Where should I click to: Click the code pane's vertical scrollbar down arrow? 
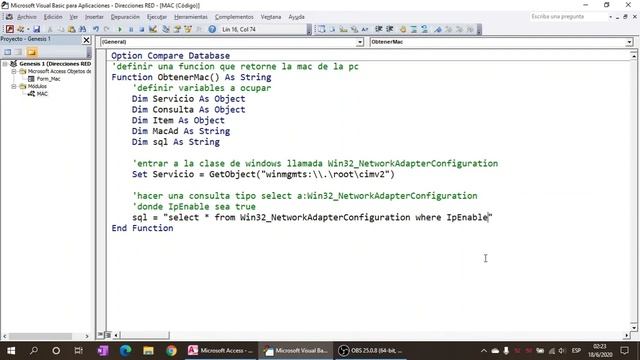(x=634, y=327)
